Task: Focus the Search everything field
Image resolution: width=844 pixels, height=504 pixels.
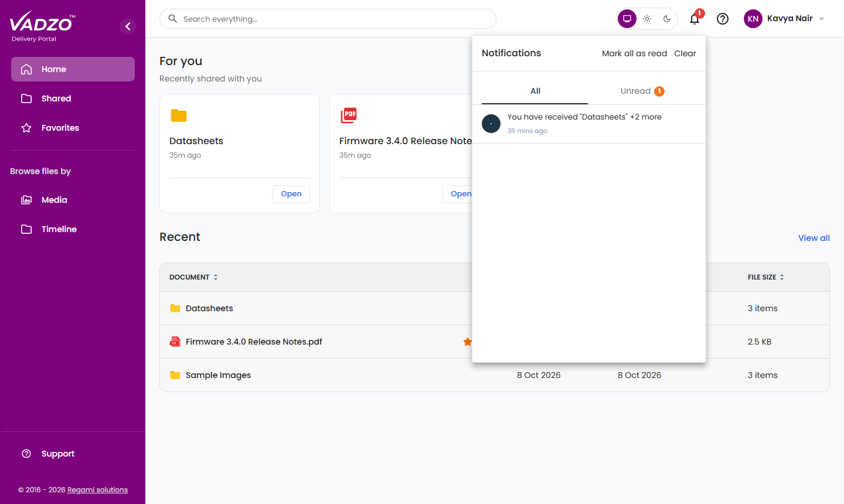Action: [x=328, y=19]
